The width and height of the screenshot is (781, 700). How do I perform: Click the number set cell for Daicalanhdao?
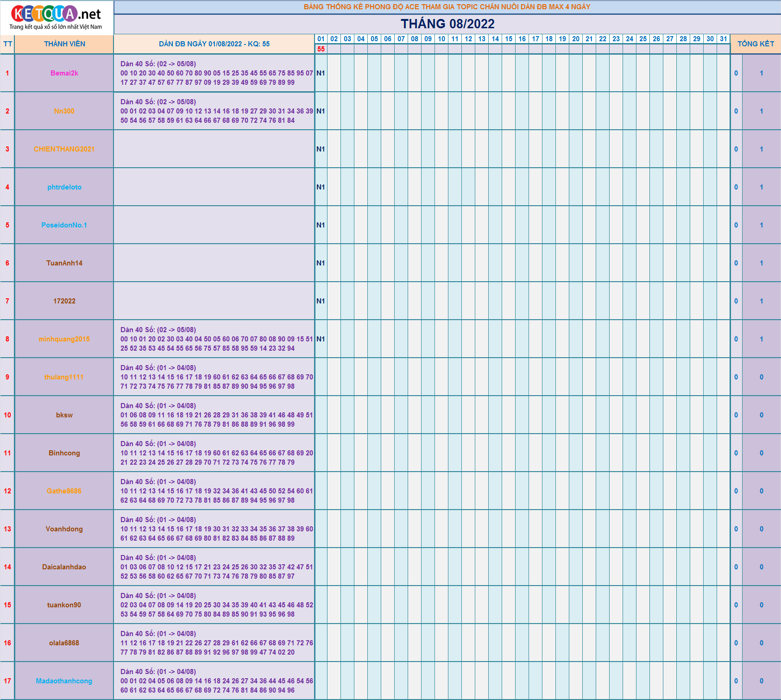click(x=214, y=567)
